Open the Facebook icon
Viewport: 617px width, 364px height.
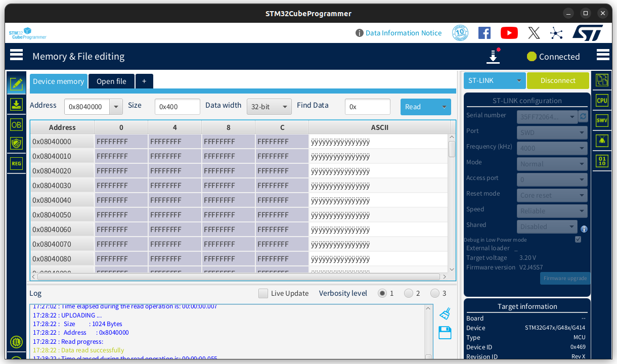coord(484,33)
